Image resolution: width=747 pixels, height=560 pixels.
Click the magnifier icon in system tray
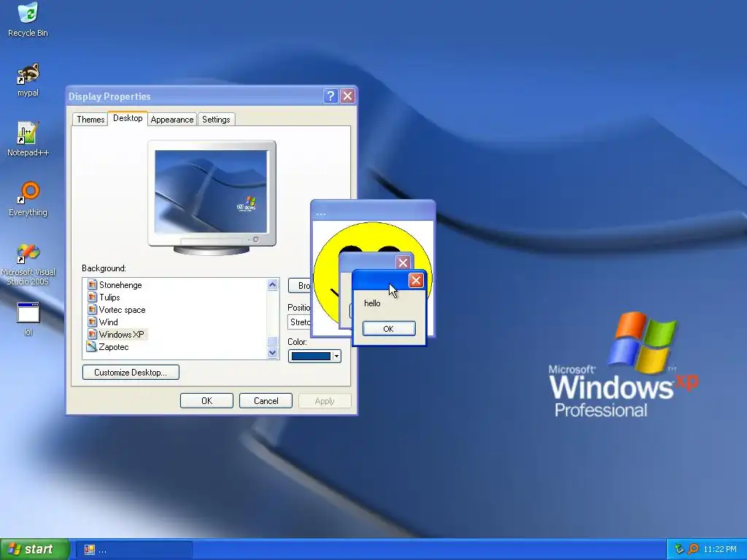coord(693,549)
